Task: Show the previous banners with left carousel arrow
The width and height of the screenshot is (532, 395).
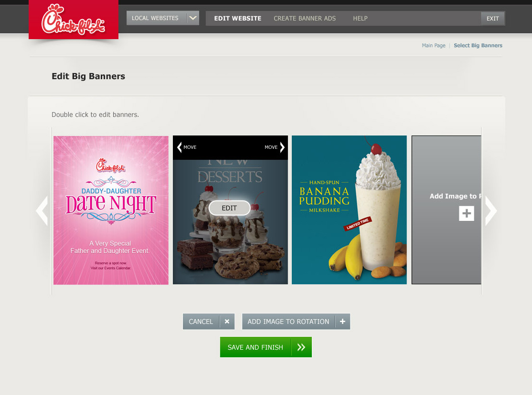Action: click(x=42, y=210)
